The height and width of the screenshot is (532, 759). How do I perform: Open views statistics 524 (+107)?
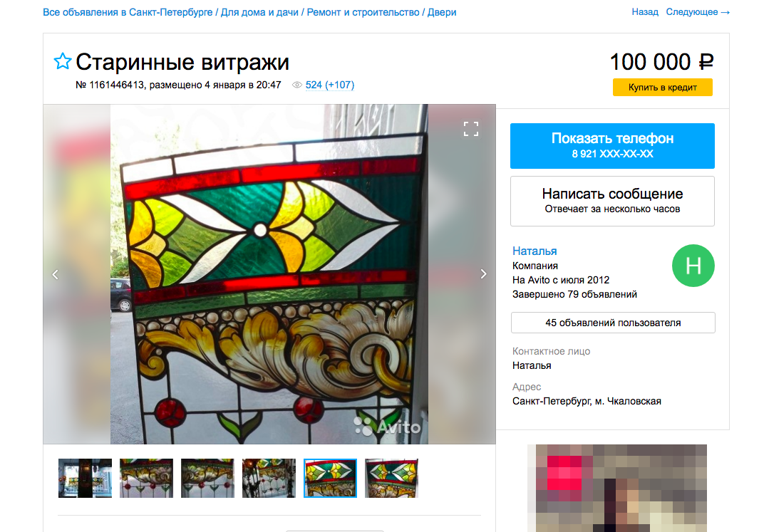coord(330,85)
